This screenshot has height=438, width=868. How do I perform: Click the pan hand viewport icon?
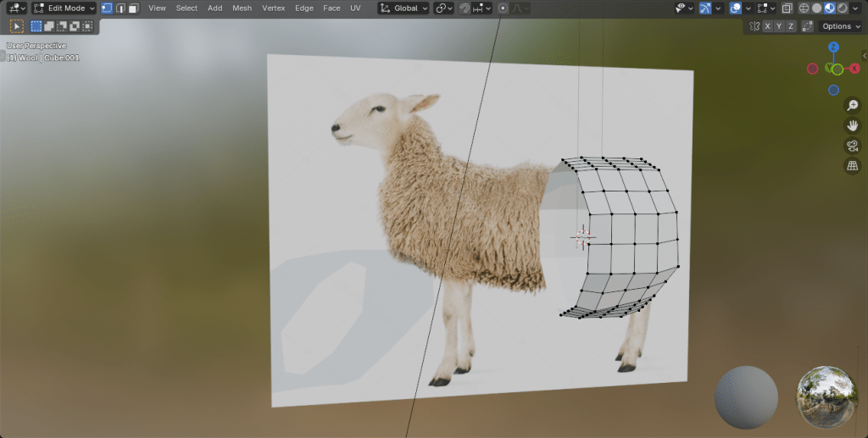(853, 125)
